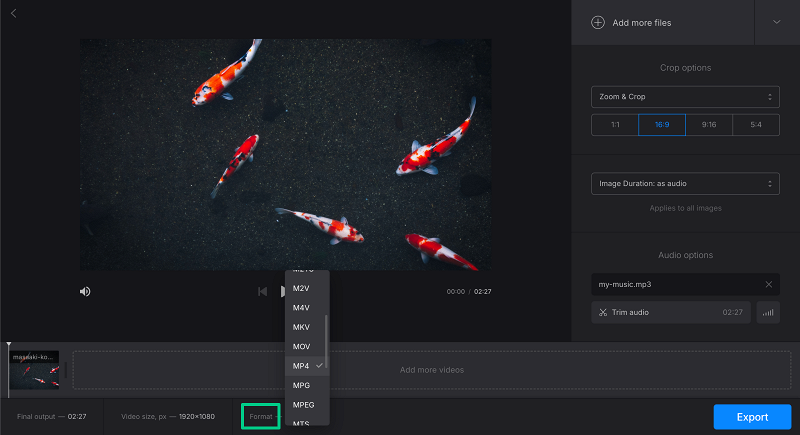Open the audio volume bars icon
The width and height of the screenshot is (800, 435).
768,313
